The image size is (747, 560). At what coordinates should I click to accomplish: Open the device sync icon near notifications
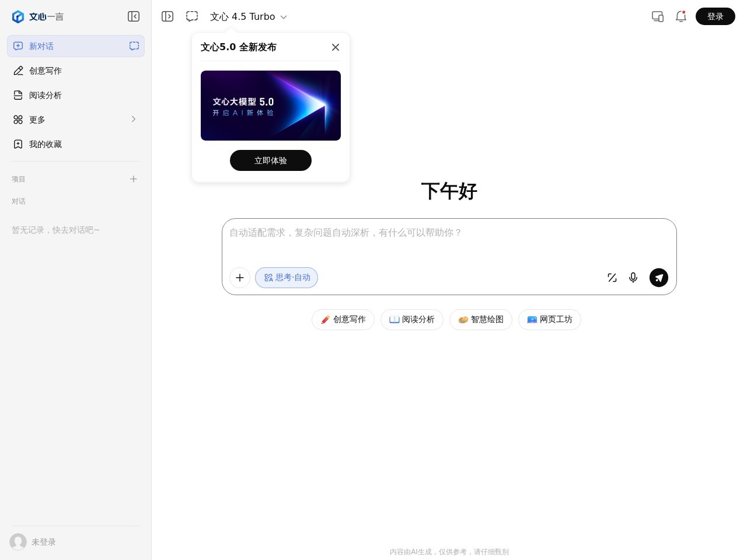(658, 16)
